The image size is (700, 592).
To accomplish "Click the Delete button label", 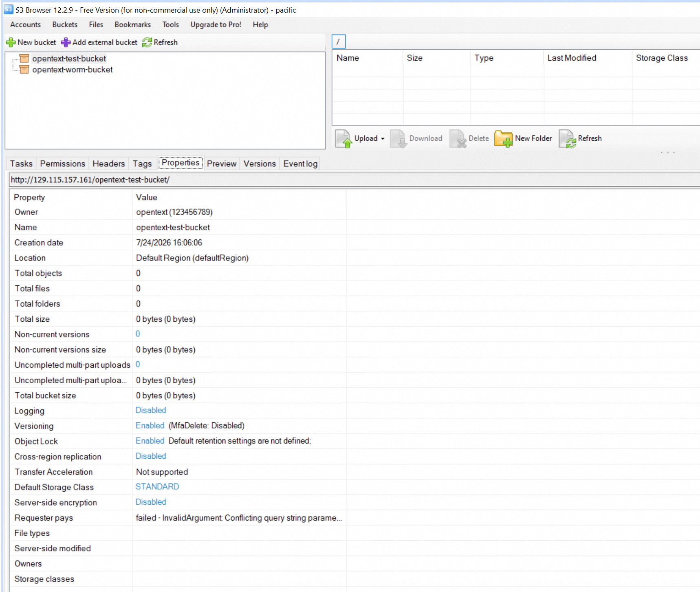I will pos(479,138).
